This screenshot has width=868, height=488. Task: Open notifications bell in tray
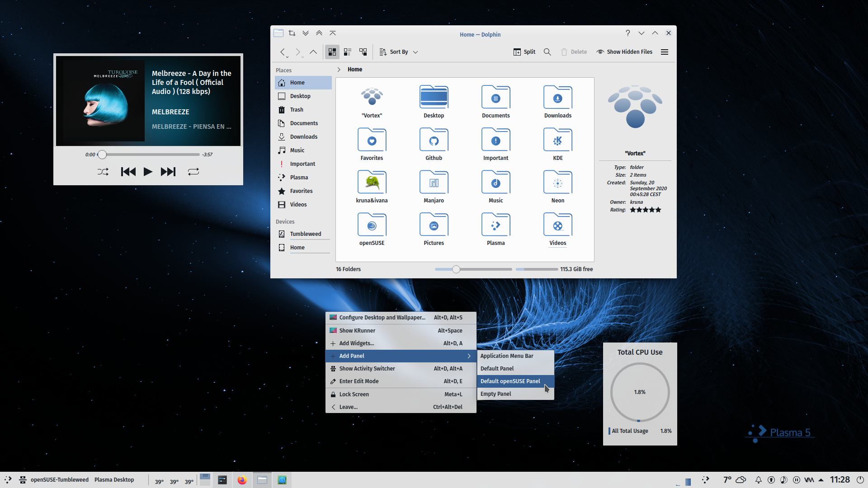click(x=759, y=480)
